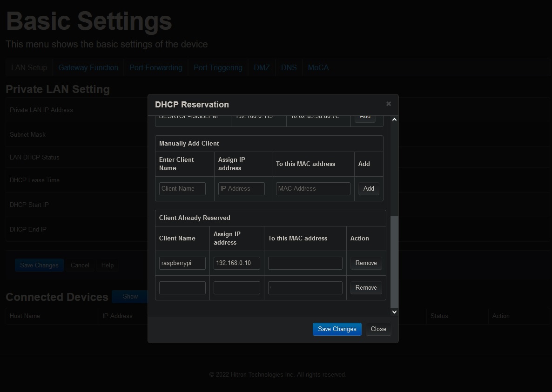This screenshot has height=392, width=552.
Task: Dismiss the DHCP Reservation dialog with the X
Action: pos(389,104)
